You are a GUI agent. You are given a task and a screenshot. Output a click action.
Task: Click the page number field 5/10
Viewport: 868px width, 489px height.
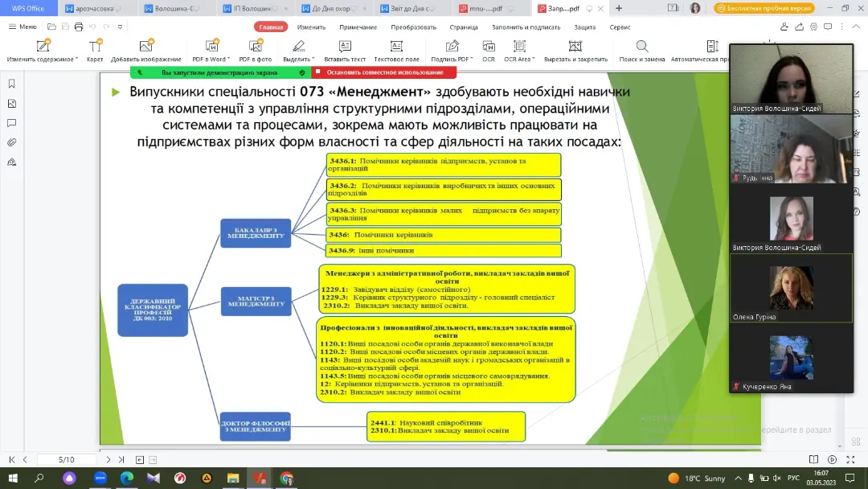tap(67, 459)
